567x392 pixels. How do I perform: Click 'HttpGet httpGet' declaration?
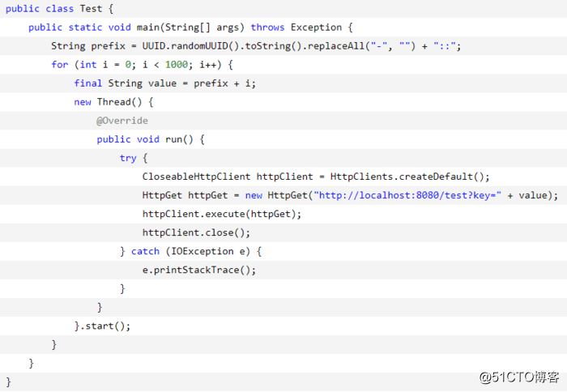tap(185, 196)
